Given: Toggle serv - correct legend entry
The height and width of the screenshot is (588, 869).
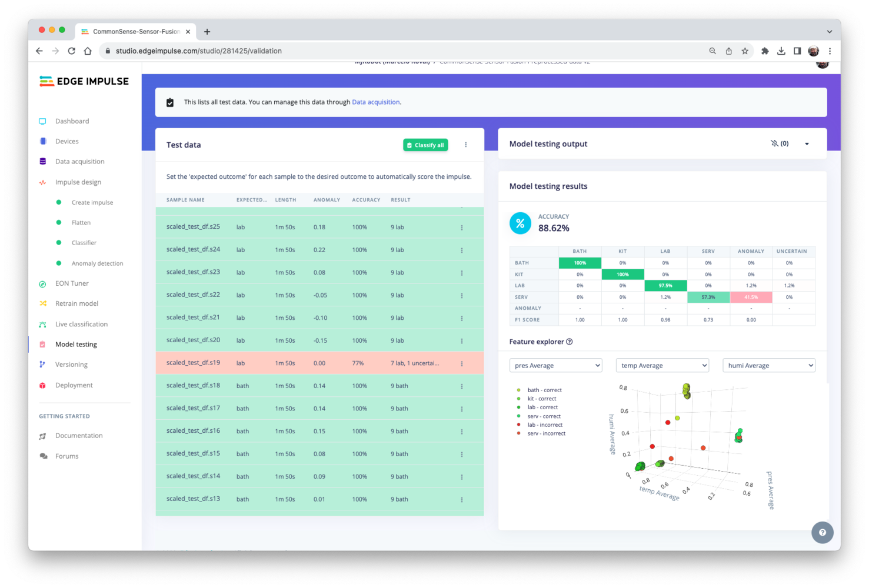Looking at the screenshot, I should pyautogui.click(x=539, y=416).
